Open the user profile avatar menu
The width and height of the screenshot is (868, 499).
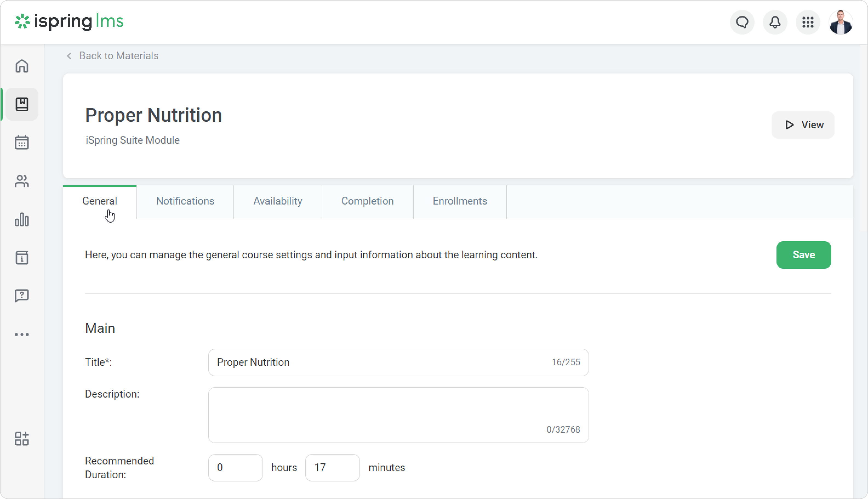point(841,22)
